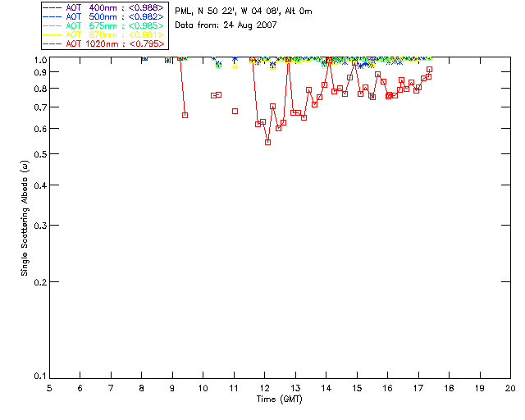This screenshot has width=525, height=420.
Task: Click the x-axis tick label 13
Action: 295,388
